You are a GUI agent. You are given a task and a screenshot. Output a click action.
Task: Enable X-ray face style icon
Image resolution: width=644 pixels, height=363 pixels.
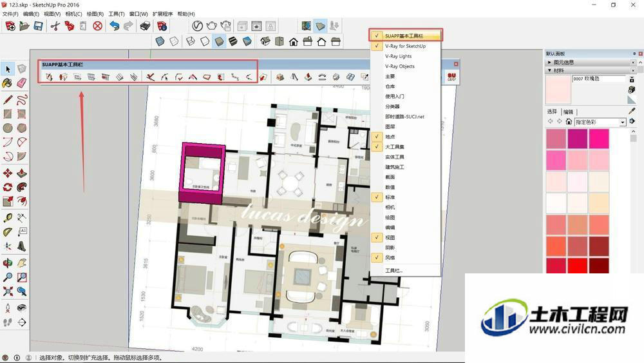pyautogui.click(x=160, y=41)
